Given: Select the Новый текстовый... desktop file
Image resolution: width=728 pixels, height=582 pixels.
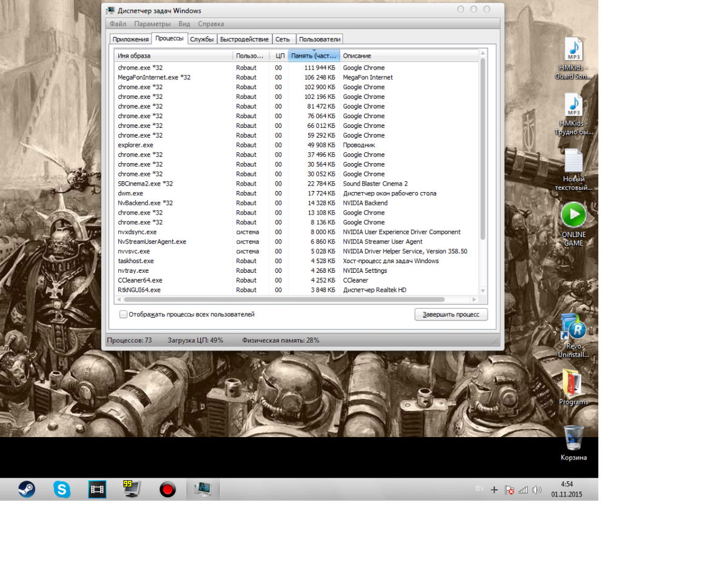Looking at the screenshot, I should pyautogui.click(x=573, y=170).
